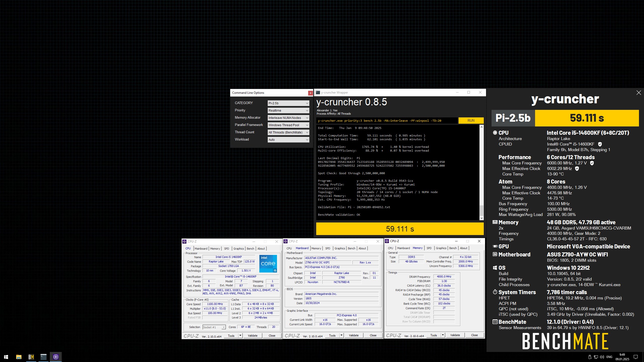Click the System Timers clock icon
Viewport: 644px width, 362px height.
pyautogui.click(x=495, y=292)
